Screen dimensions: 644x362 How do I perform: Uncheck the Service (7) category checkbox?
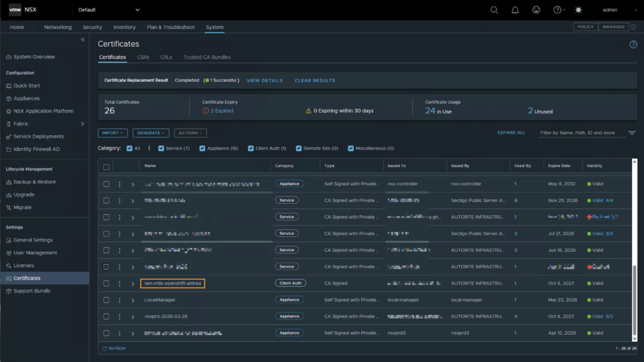point(161,149)
